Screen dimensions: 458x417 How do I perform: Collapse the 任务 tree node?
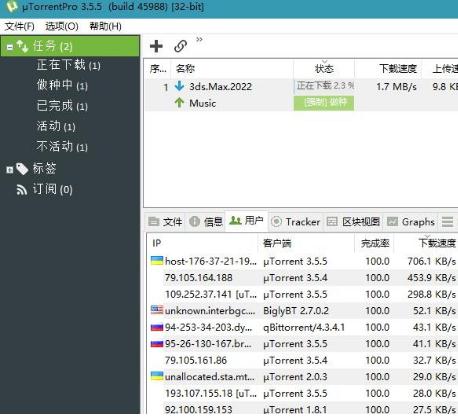(10, 47)
